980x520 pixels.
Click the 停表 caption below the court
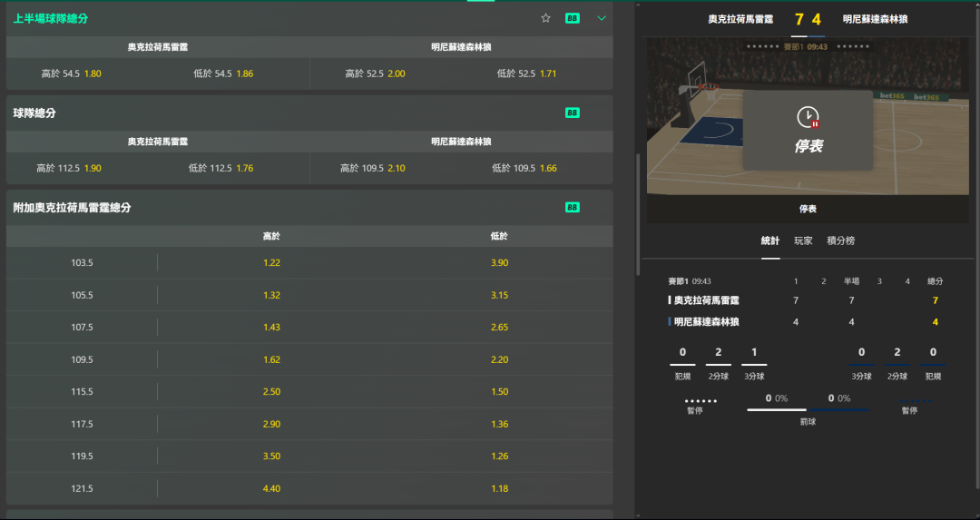pos(808,209)
